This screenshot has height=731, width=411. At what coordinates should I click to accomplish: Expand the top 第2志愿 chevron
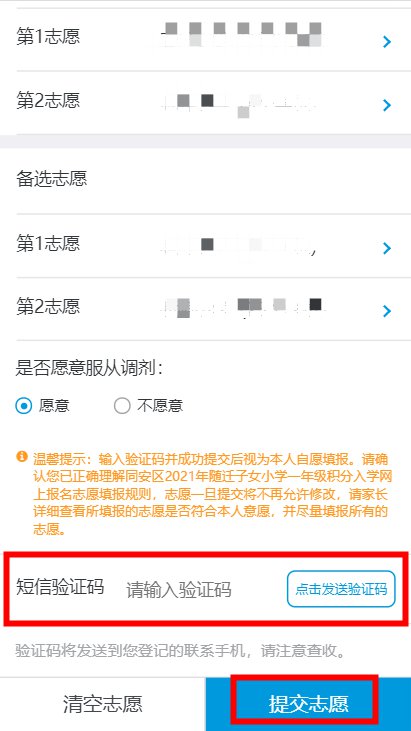pyautogui.click(x=386, y=105)
